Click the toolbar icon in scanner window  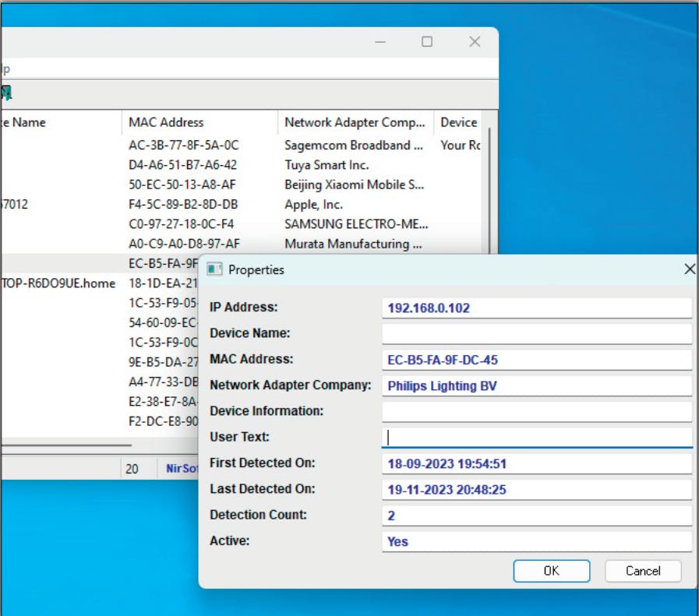coord(6,93)
